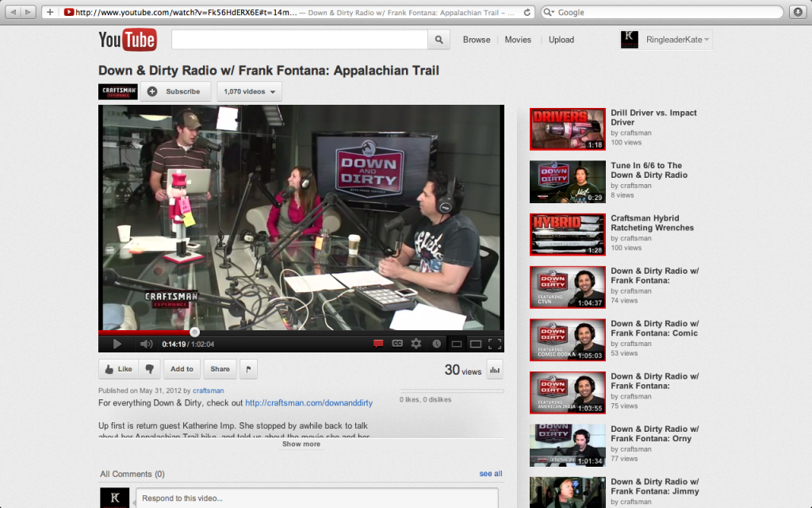Open the annotations speech bubble icon
The height and width of the screenshot is (508, 812).
tap(378, 344)
